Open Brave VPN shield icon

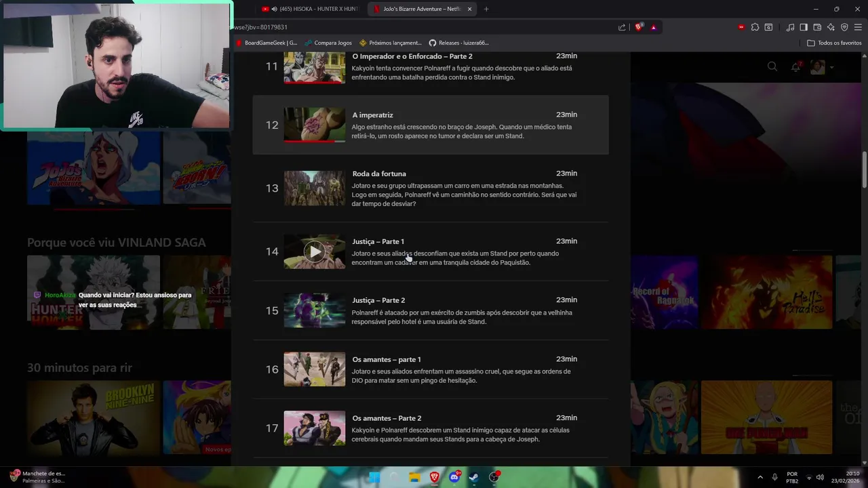[x=844, y=27]
